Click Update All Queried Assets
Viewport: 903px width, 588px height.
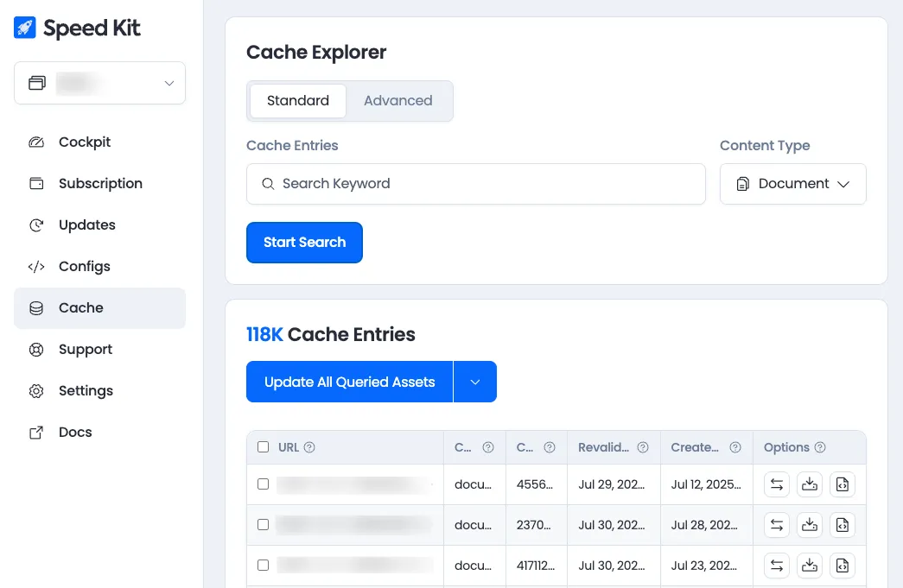tap(350, 382)
